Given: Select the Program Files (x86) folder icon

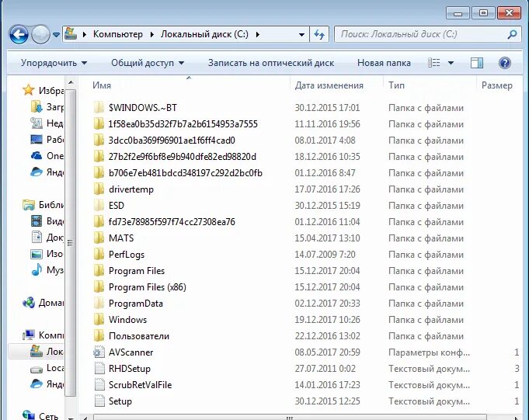Looking at the screenshot, I should pos(99,286).
